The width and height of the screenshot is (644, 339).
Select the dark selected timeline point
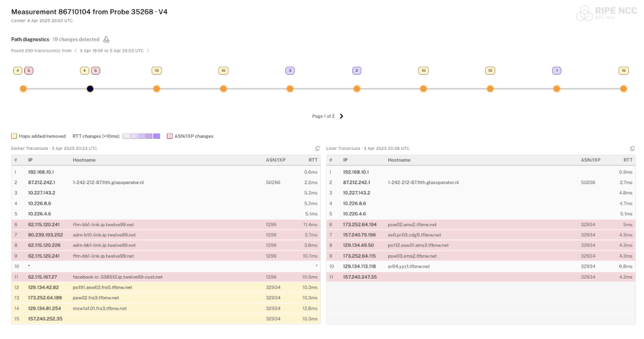(x=90, y=88)
